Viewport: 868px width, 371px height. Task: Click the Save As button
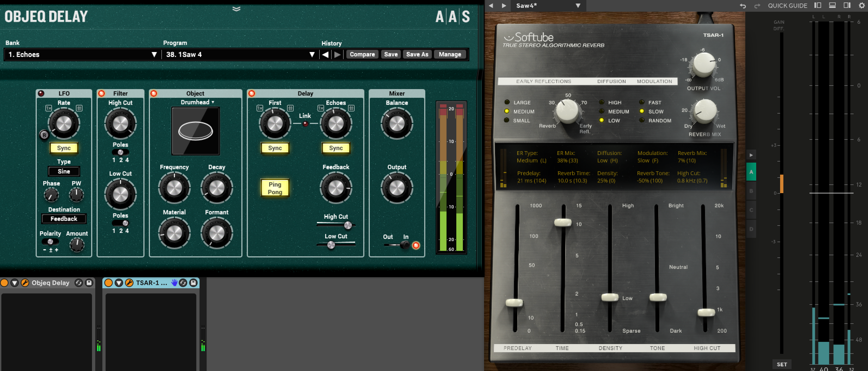coord(417,54)
